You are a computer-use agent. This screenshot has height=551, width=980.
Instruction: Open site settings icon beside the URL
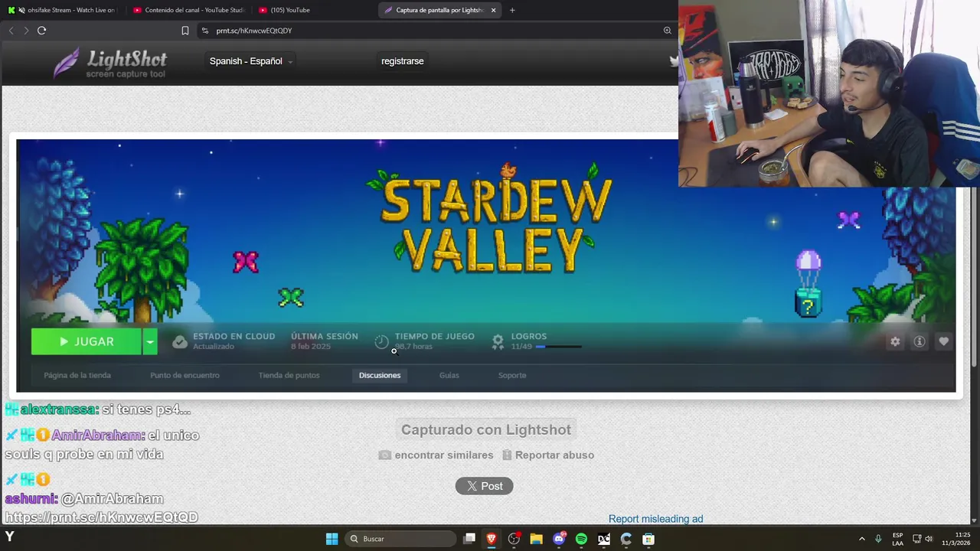point(204,31)
